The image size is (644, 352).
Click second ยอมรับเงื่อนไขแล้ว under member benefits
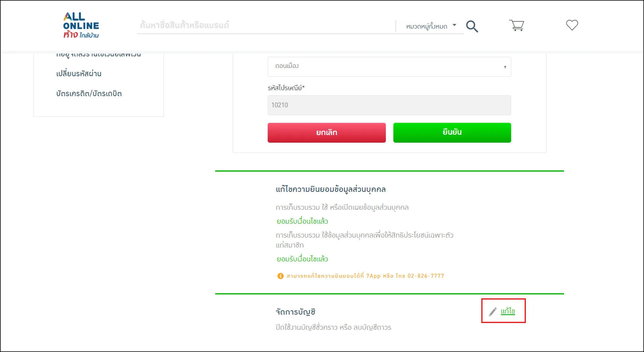click(302, 259)
